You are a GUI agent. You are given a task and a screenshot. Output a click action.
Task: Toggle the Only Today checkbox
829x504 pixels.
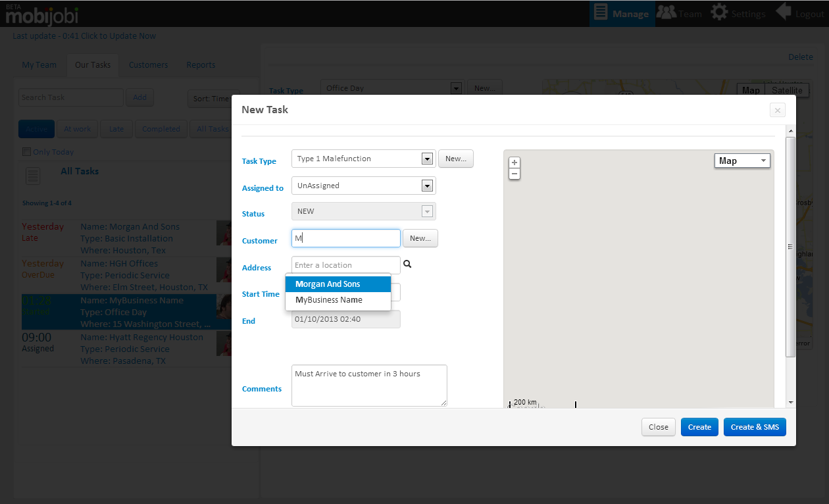point(27,152)
